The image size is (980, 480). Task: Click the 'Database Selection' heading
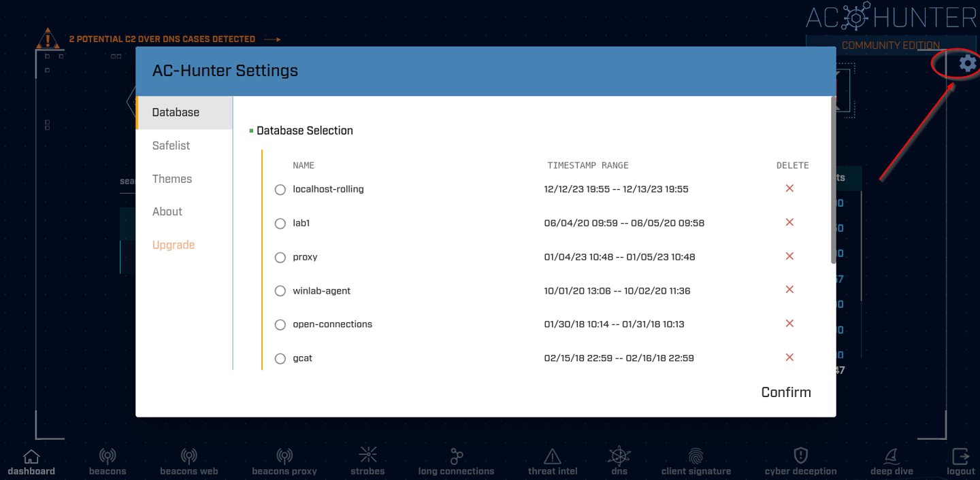(x=305, y=131)
